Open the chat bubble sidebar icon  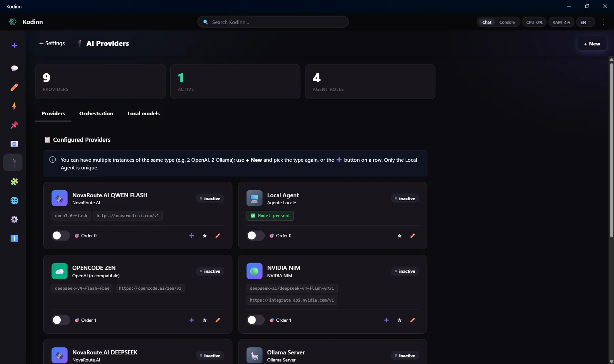pos(14,68)
